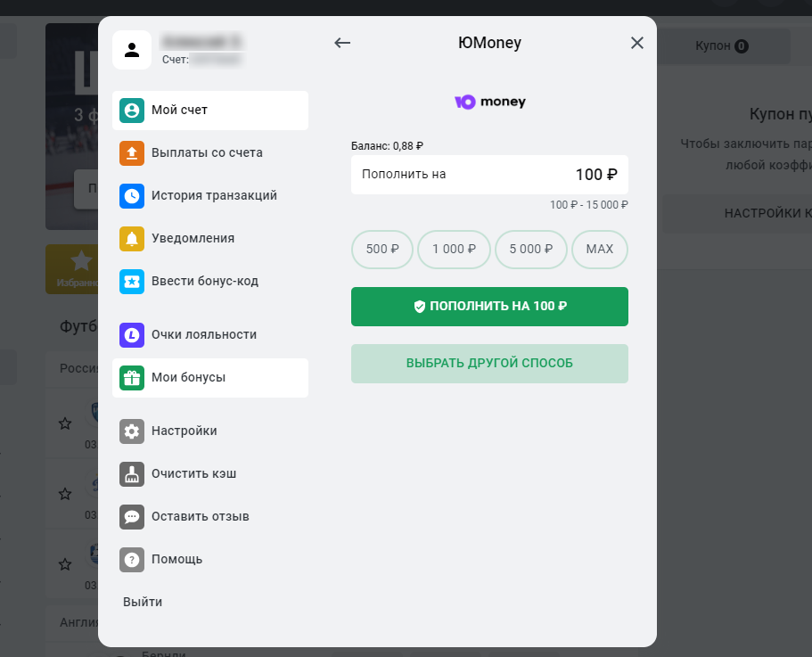Screen dimensions: 812x657
Task: Click the purple Очки лояльности icon
Action: (132, 335)
